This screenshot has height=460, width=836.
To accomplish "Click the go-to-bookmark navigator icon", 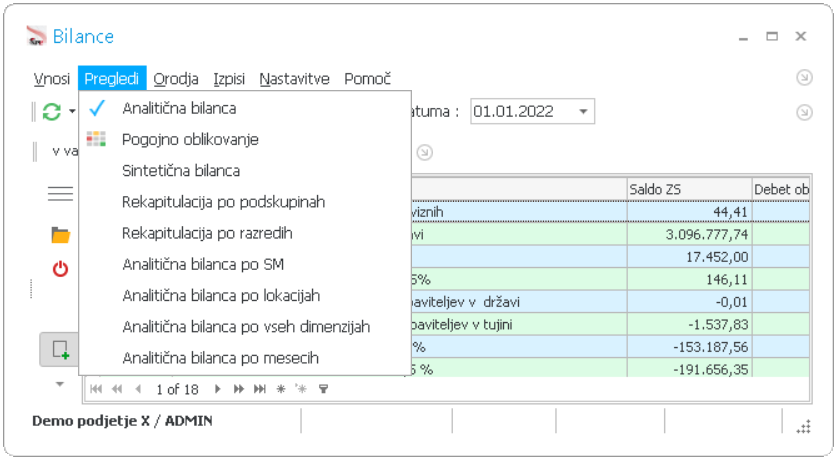I will point(301,389).
